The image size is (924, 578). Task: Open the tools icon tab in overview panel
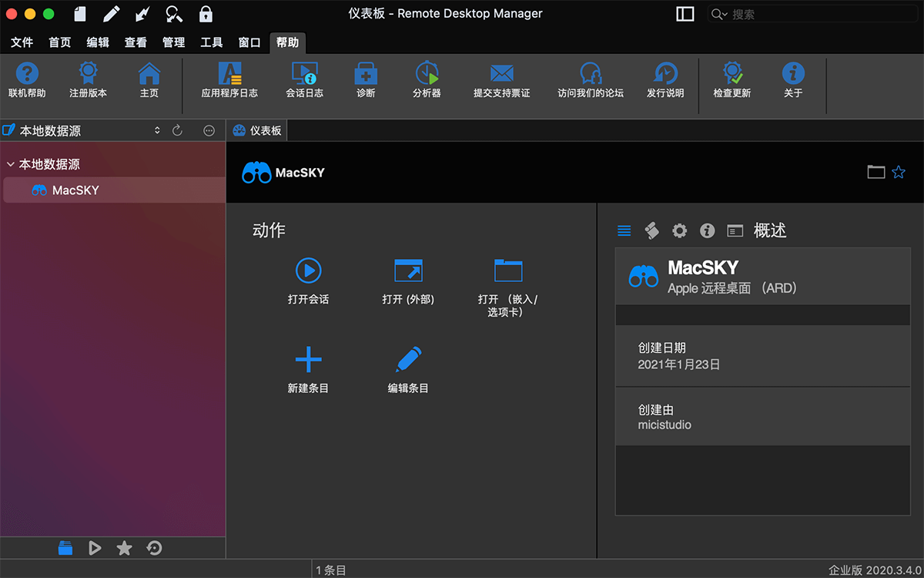pos(651,230)
